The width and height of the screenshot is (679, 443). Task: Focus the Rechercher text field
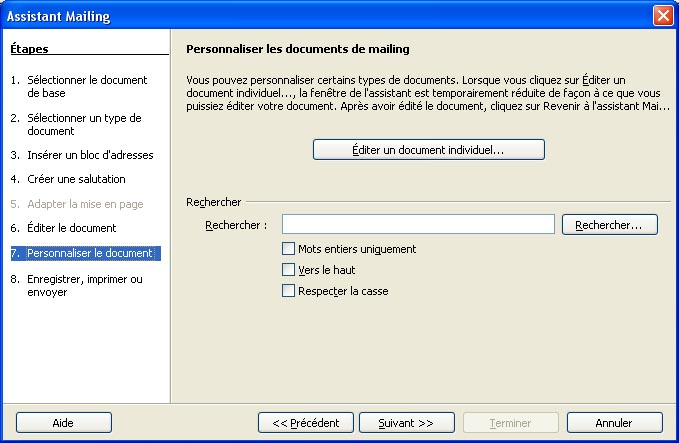pyautogui.click(x=418, y=225)
